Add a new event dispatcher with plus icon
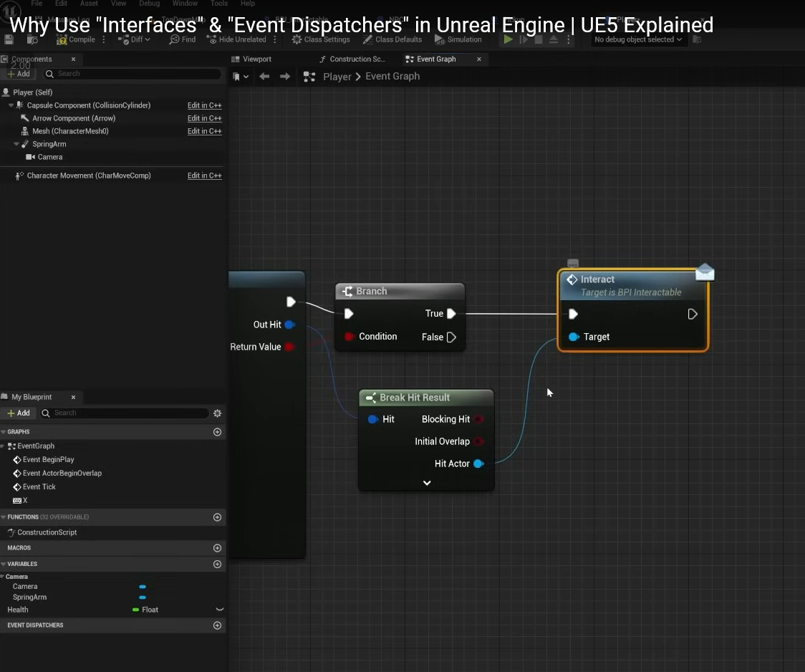The image size is (805, 672). (218, 625)
